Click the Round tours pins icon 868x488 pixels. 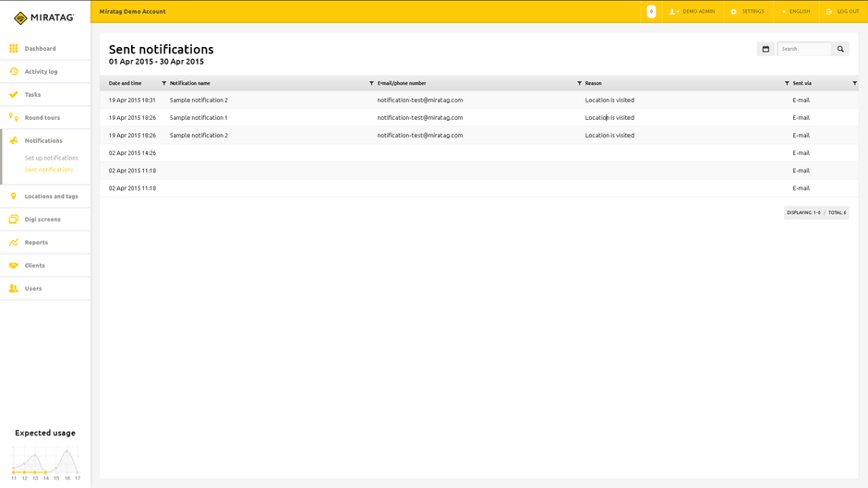click(x=13, y=117)
